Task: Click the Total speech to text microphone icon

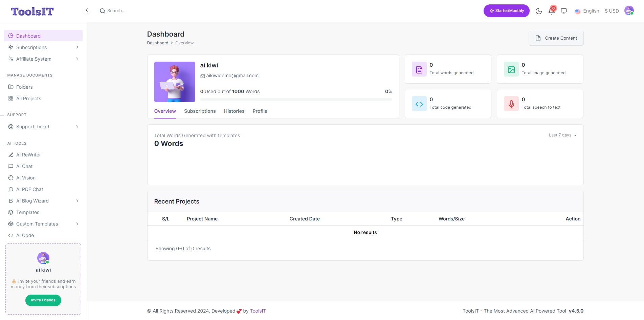Action: [x=511, y=104]
